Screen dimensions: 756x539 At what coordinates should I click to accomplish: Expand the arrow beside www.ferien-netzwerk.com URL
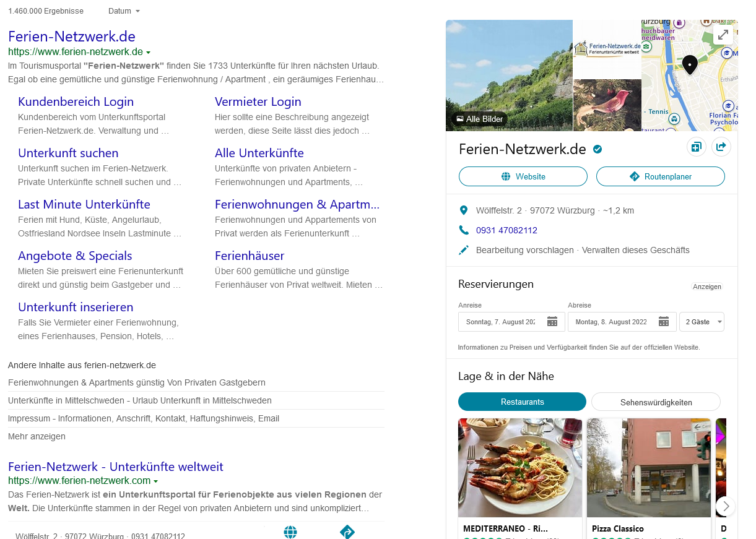coord(156,481)
